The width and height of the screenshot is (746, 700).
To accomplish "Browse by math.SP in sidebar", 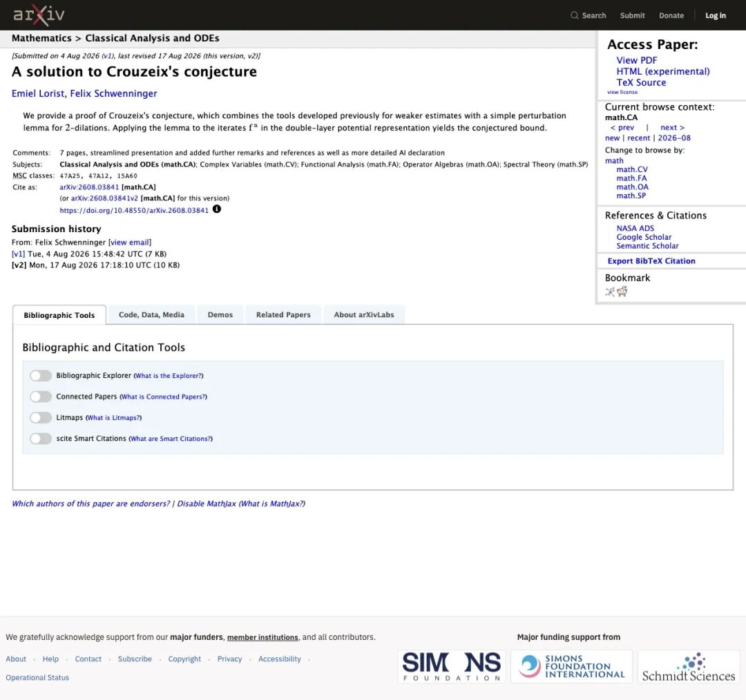I will click(631, 196).
